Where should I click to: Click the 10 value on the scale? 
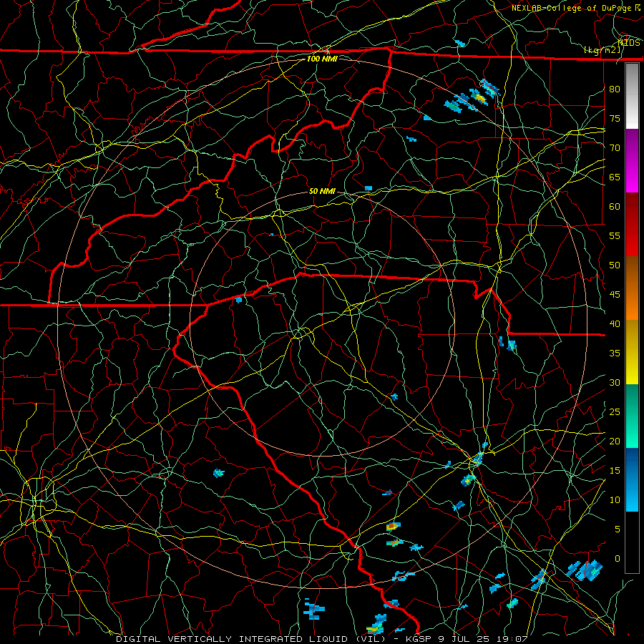pos(615,500)
